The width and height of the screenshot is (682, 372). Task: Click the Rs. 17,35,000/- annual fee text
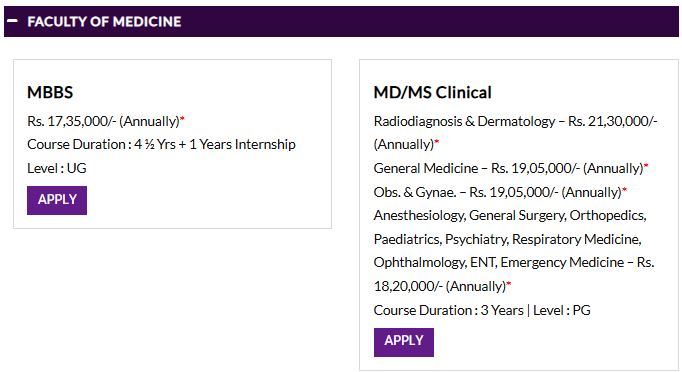coord(104,121)
